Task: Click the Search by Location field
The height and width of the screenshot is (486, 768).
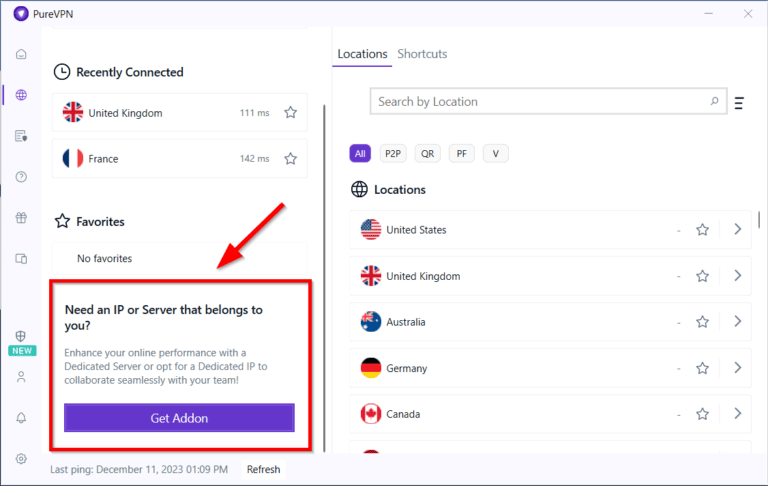Action: click(540, 102)
